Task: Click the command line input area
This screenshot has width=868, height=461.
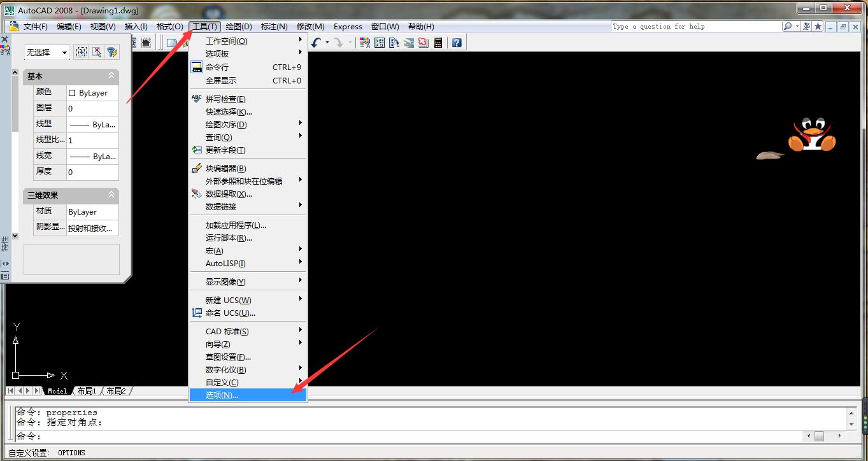Action: point(408,436)
